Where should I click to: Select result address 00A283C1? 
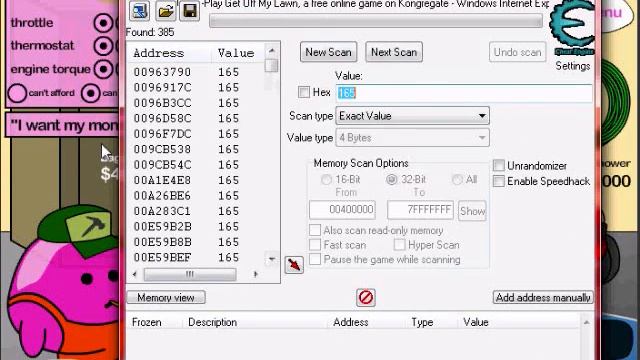(x=162, y=211)
